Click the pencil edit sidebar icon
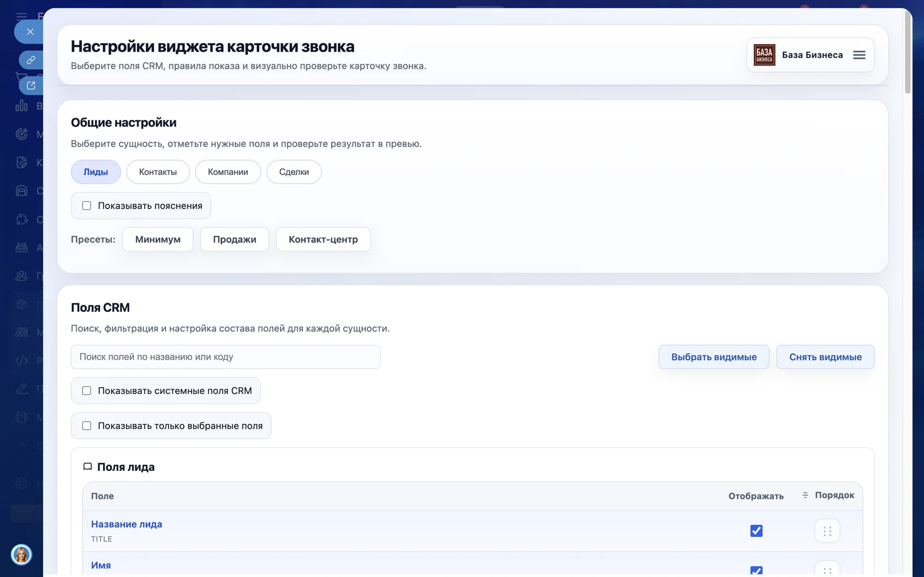The image size is (924, 577). click(21, 389)
